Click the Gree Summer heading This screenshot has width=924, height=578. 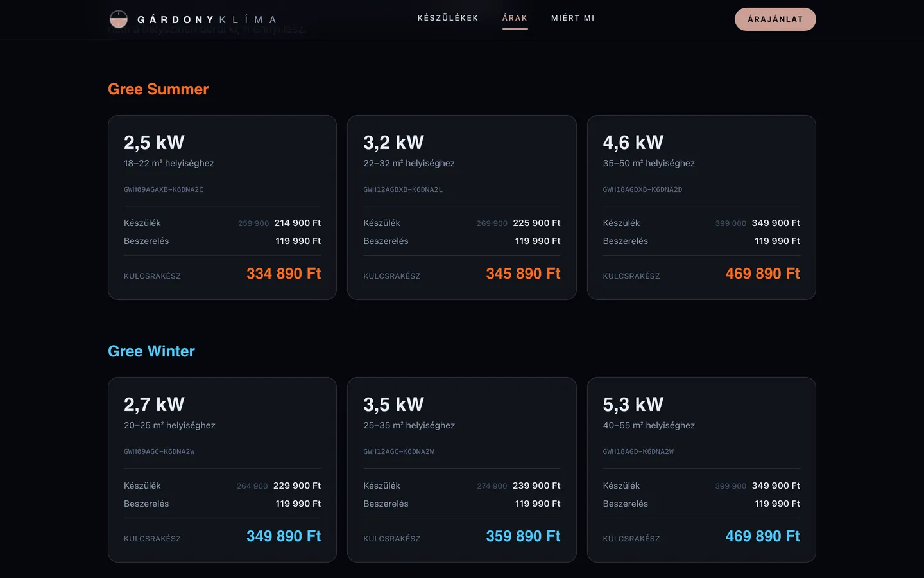158,89
